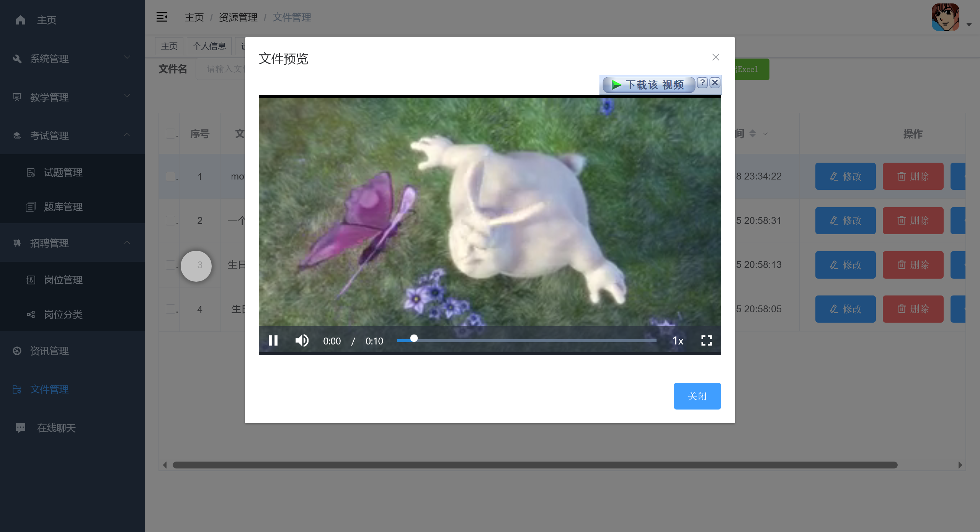This screenshot has width=980, height=532.
Task: Click the help question mark on download bar
Action: (x=702, y=83)
